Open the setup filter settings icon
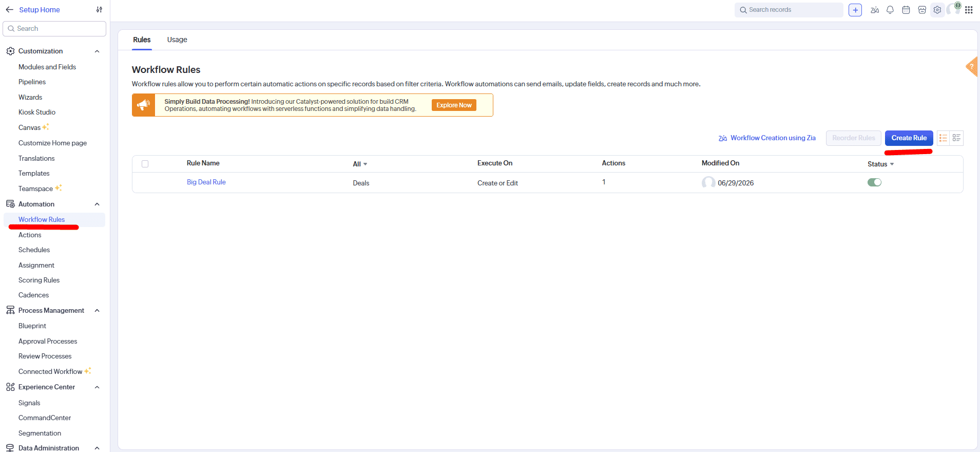Screen dimensions: 980x452 pyautogui.click(x=99, y=10)
